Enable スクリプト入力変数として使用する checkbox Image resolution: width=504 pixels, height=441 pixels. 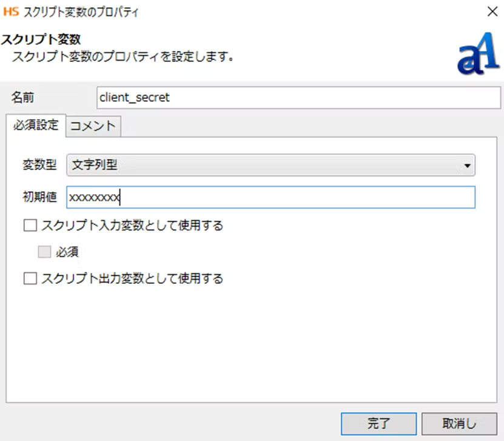pos(30,226)
